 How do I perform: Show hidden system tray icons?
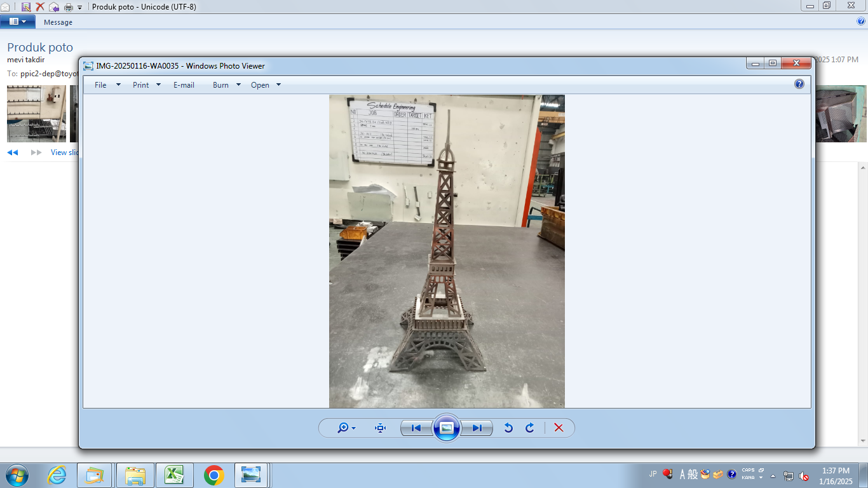coord(773,475)
